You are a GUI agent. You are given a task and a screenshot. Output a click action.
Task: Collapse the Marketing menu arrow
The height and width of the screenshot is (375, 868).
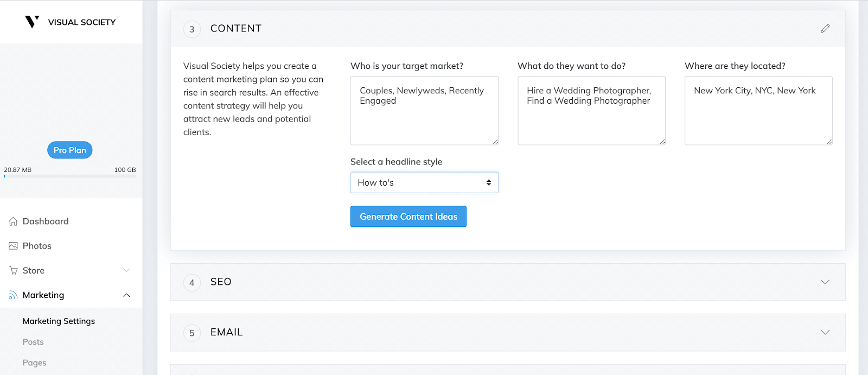pos(126,295)
